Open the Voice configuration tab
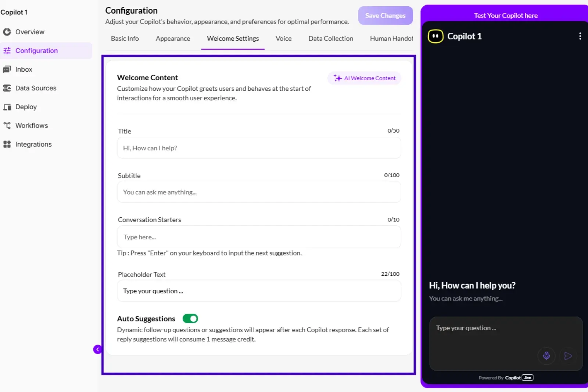 pyautogui.click(x=283, y=38)
